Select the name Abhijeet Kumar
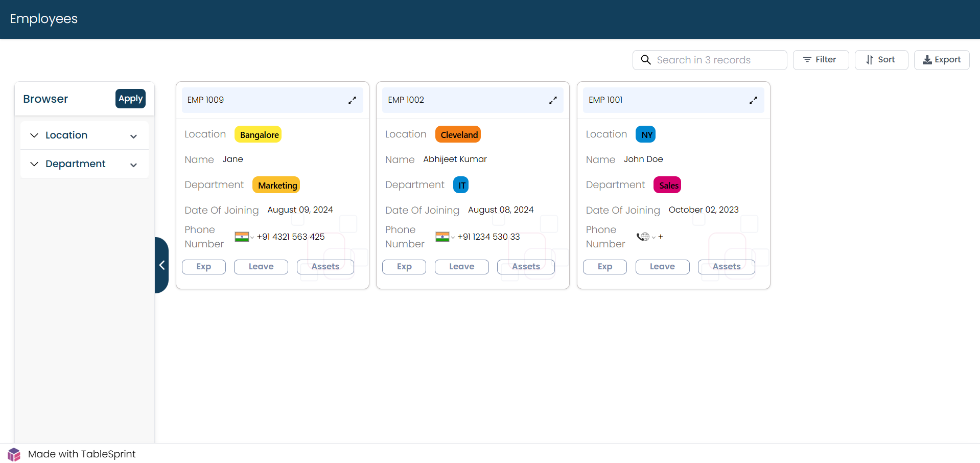980x463 pixels. click(455, 159)
